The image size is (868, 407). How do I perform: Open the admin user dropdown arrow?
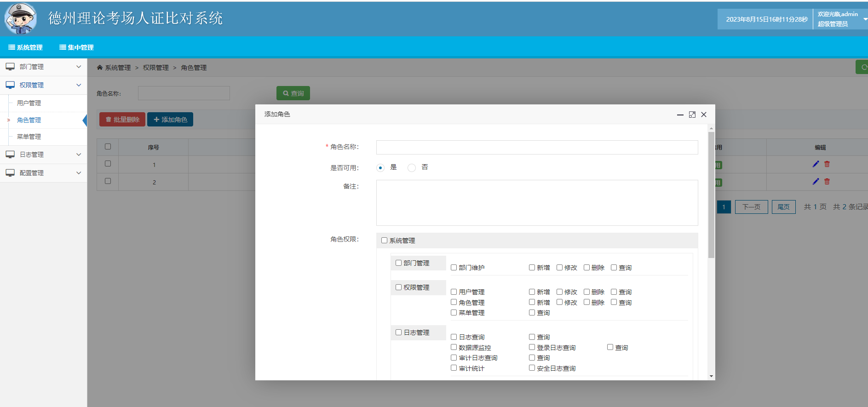point(865,19)
